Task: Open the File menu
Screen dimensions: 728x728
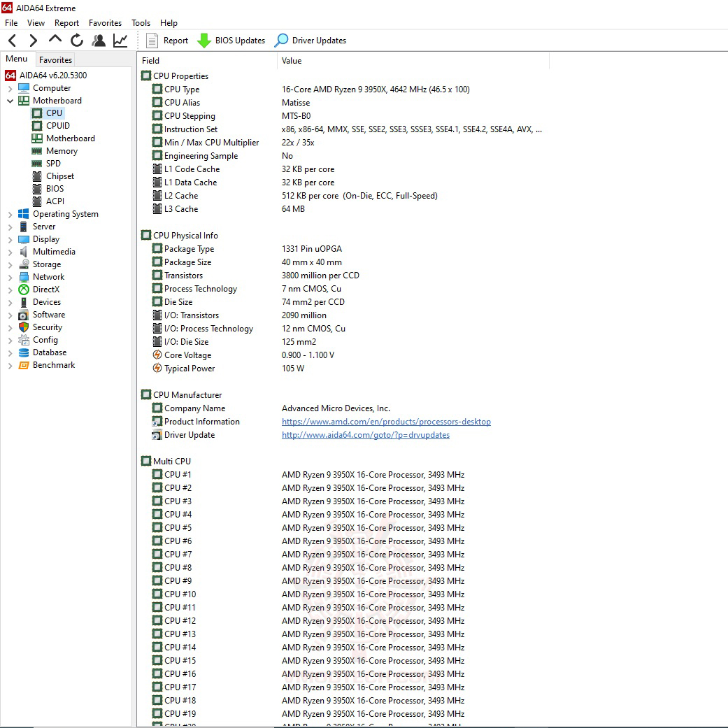Action: [x=11, y=23]
